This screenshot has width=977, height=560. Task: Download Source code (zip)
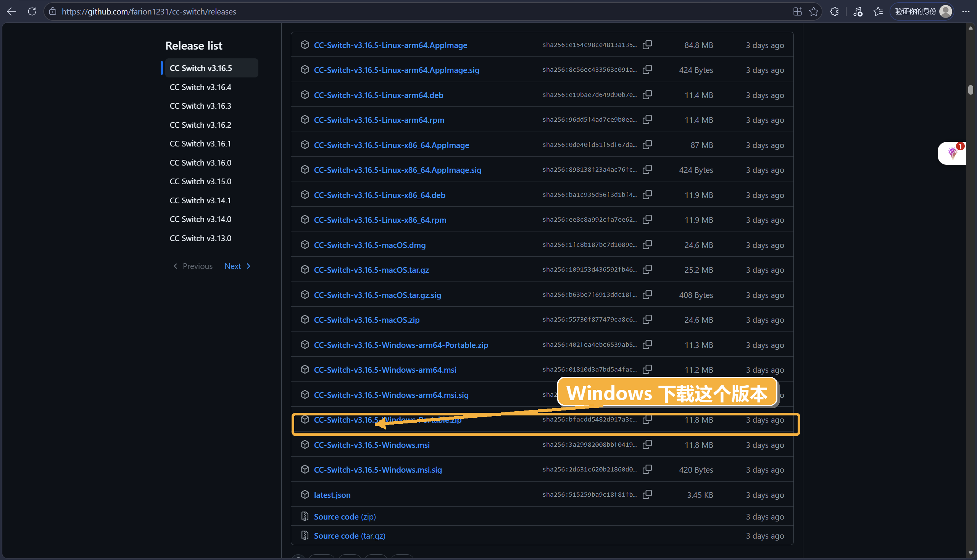(x=345, y=517)
